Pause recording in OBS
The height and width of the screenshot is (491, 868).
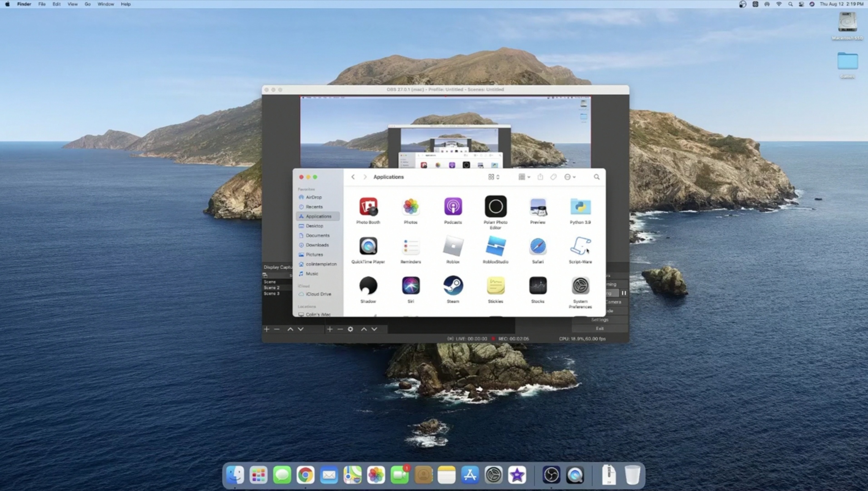tap(624, 293)
